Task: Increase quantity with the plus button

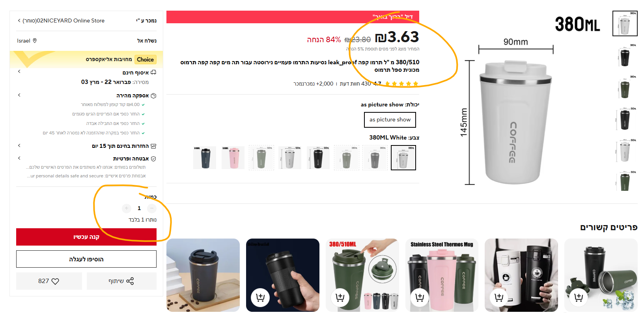Action: click(x=127, y=208)
